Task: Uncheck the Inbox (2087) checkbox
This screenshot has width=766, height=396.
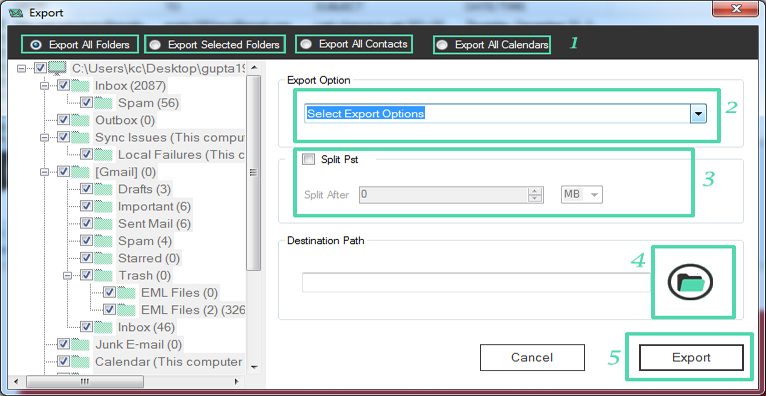Action: tap(64, 86)
